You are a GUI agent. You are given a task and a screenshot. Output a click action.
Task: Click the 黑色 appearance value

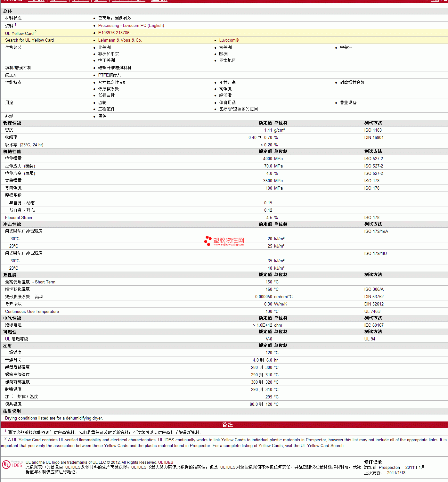tap(102, 117)
